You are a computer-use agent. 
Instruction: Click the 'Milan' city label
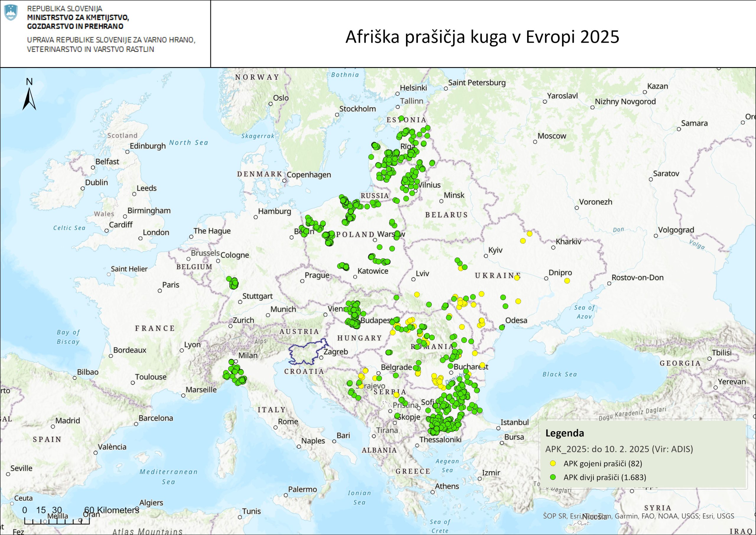point(248,355)
